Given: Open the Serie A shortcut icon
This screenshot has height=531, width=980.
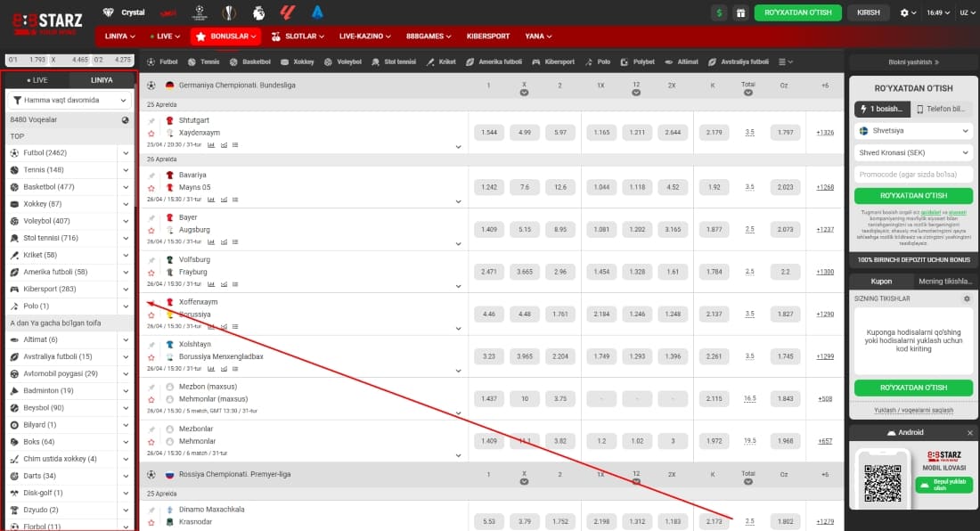Looking at the screenshot, I should tap(317, 12).
